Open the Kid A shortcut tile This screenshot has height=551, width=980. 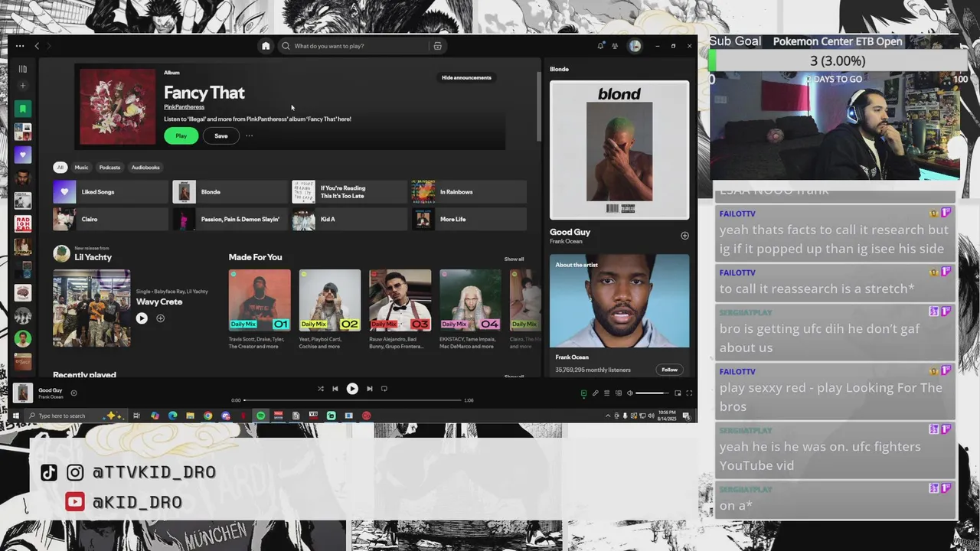pos(349,220)
